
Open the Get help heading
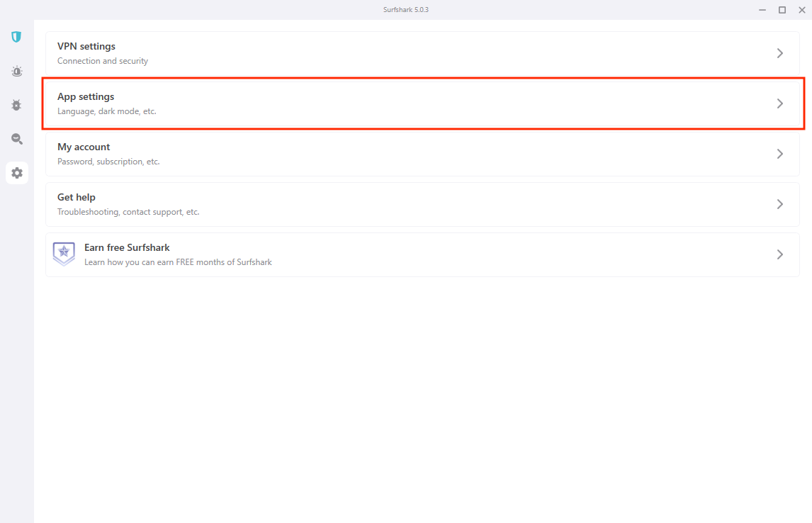tap(77, 197)
